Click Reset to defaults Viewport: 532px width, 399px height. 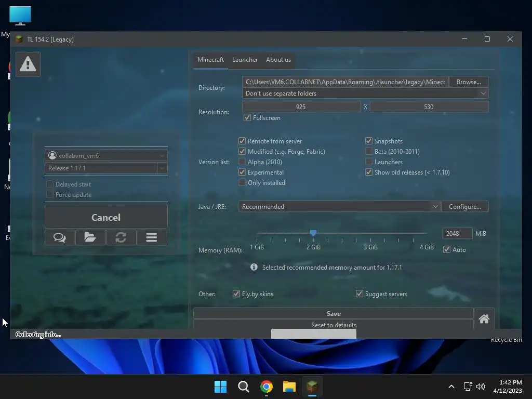tap(334, 325)
